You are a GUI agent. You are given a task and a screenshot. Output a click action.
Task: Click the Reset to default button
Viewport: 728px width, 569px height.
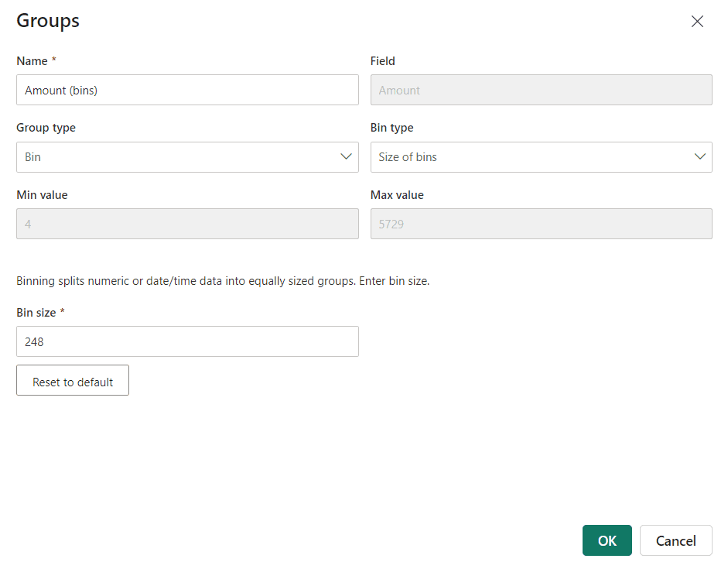click(x=73, y=380)
